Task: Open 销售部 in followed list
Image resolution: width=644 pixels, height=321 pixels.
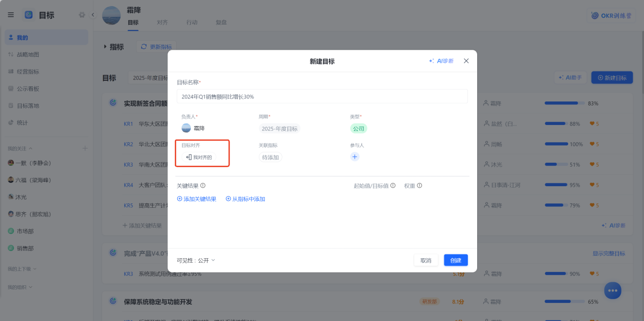Action: tap(21, 248)
